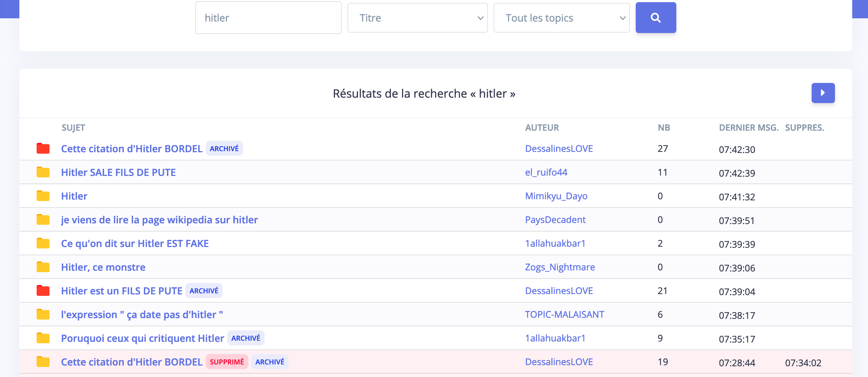Click the AUTEUR column header
This screenshot has height=377, width=868.
pos(542,128)
